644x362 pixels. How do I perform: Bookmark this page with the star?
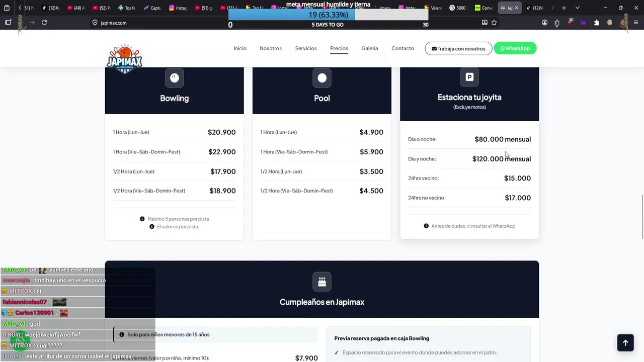(x=494, y=23)
